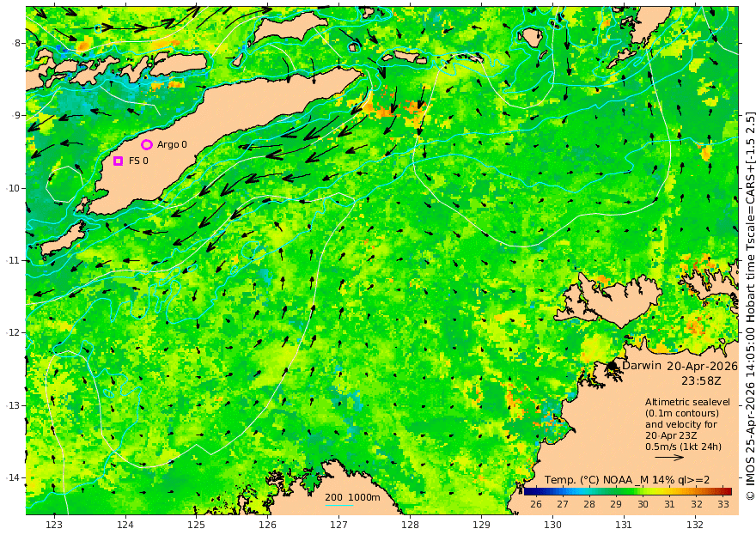This screenshot has width=756, height=541.
Task: Select the black Darwin location dot
Action: click(x=613, y=366)
